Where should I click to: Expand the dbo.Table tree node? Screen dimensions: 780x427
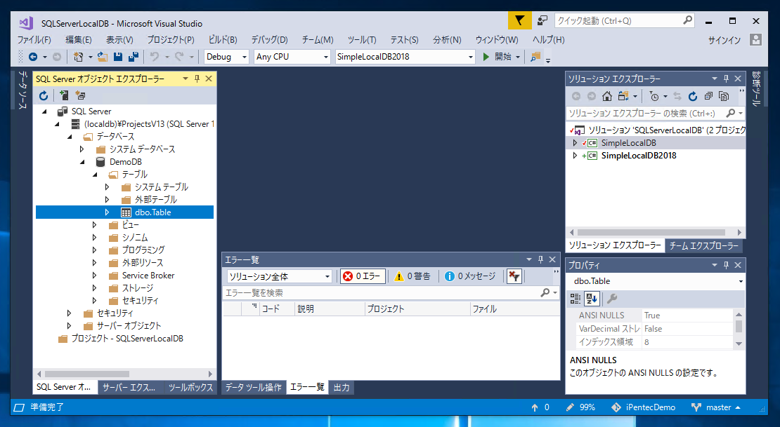(106, 213)
